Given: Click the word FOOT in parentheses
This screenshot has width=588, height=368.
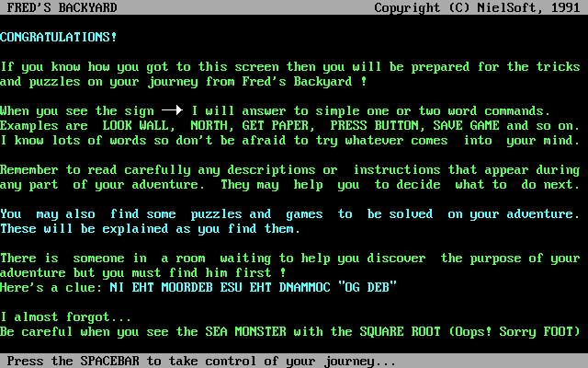Looking at the screenshot, I should [x=558, y=331].
